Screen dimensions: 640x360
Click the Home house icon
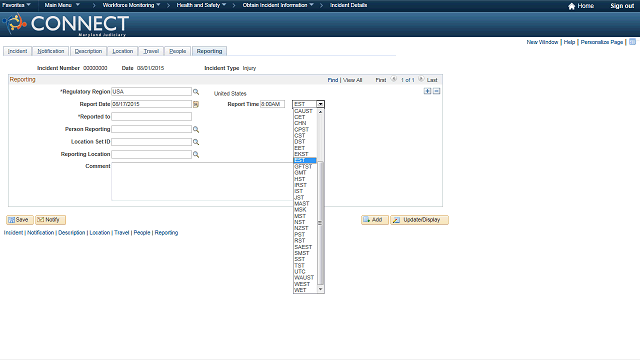[x=571, y=6]
